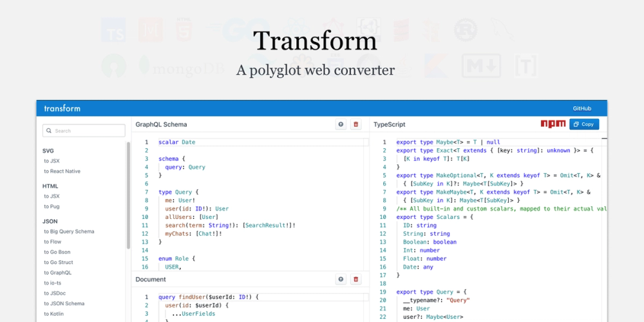644x322 pixels.
Task: Open the 'to Go Struct' converter
Action: (59, 263)
